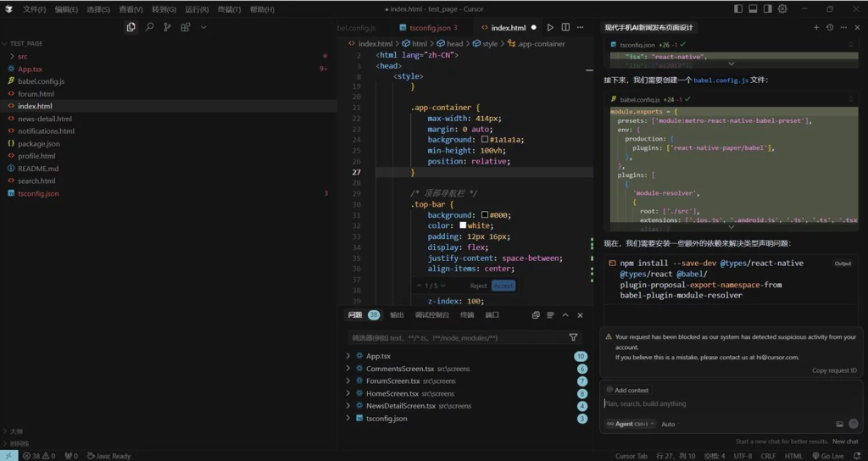Open the 终端(T) menu
This screenshot has width=868, height=461.
[x=229, y=9]
